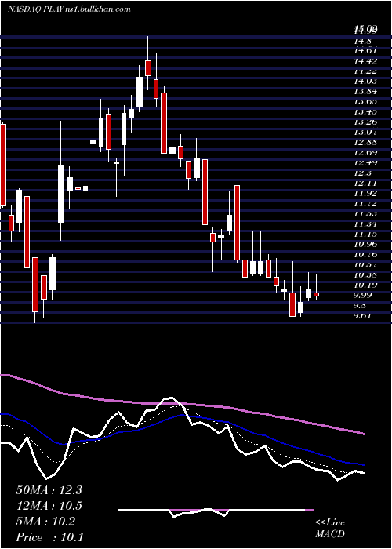
Task: Select the 12.69 price axis label
Action: (x=365, y=152)
